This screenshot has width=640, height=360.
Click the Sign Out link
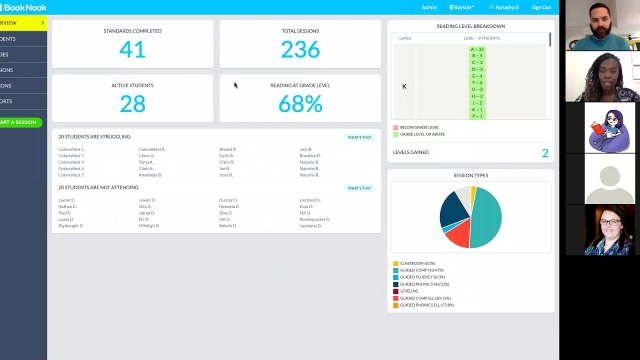[x=541, y=7]
